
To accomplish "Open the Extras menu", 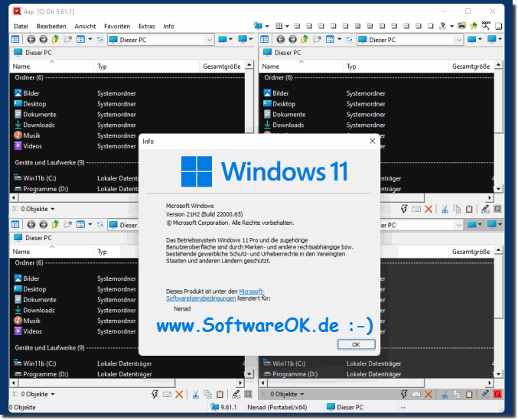I will (147, 27).
